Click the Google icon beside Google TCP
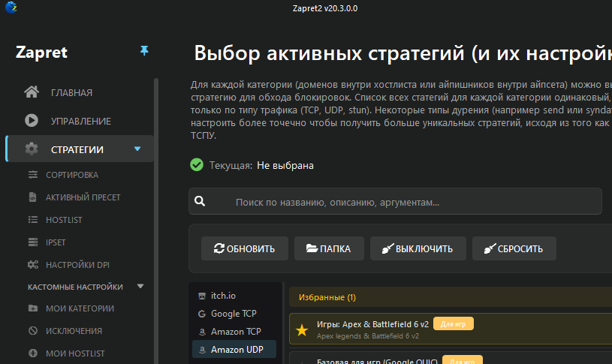This screenshot has width=612, height=364. click(x=202, y=314)
